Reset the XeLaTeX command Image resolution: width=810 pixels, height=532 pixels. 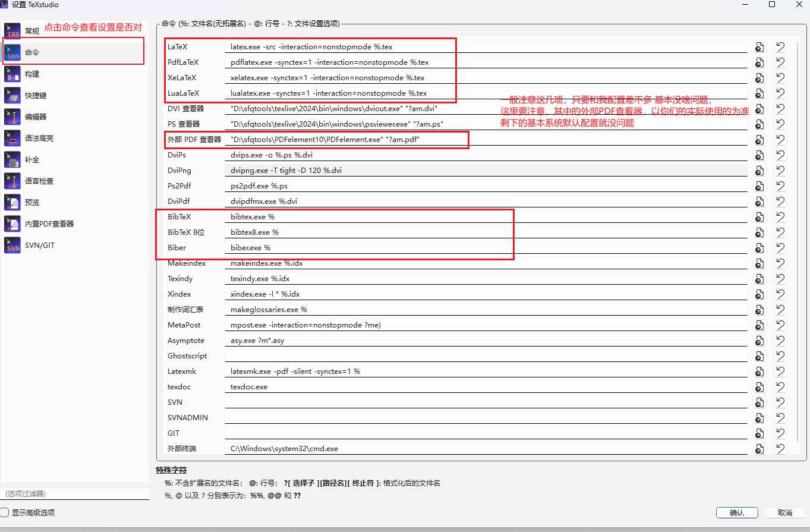pyautogui.click(x=780, y=77)
